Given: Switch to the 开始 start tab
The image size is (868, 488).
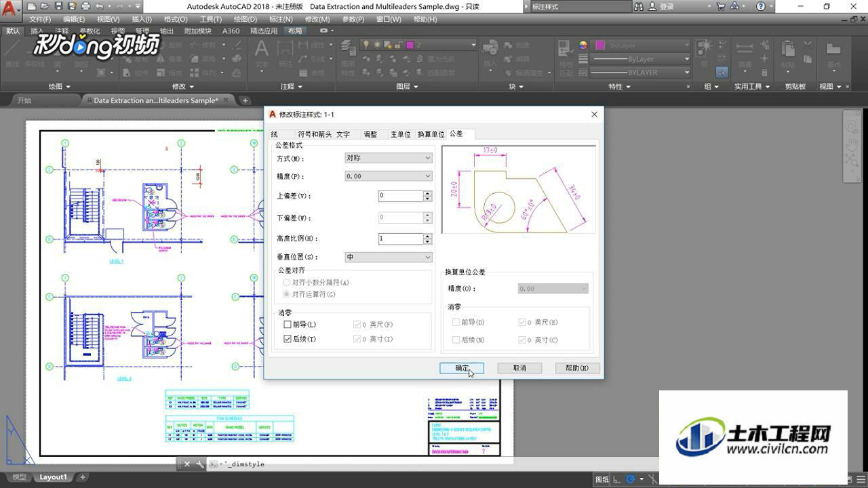Looking at the screenshot, I should click(x=24, y=100).
